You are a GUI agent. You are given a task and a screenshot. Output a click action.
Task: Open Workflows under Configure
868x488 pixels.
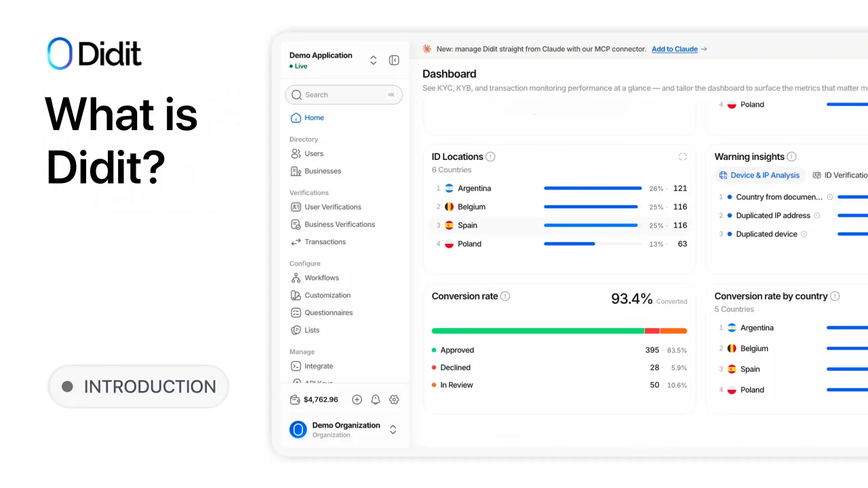pos(344,278)
